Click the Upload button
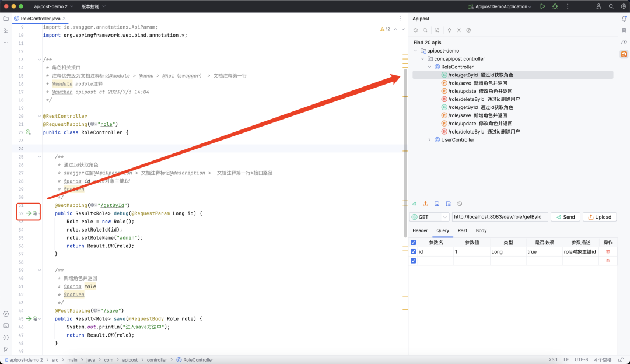Screen dimensions: 630x364 [x=600, y=217]
